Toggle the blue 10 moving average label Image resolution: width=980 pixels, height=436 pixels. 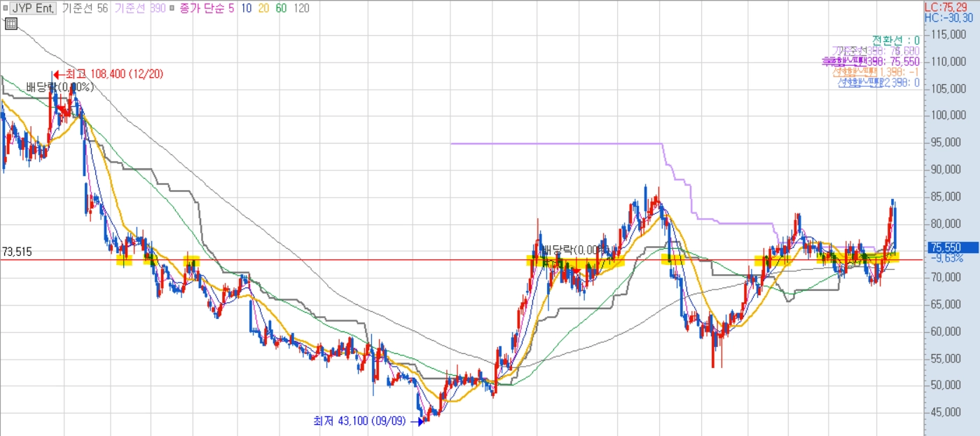(x=247, y=8)
